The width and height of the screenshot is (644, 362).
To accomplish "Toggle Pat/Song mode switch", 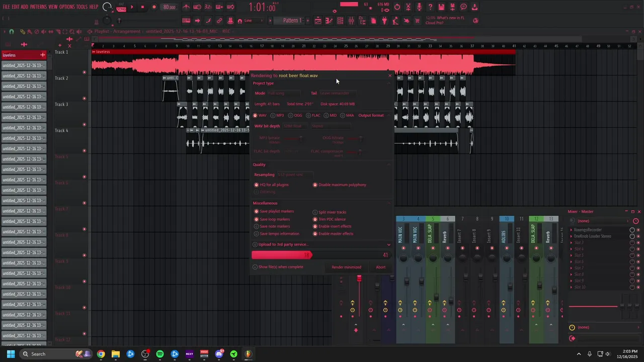I will coord(121,7).
